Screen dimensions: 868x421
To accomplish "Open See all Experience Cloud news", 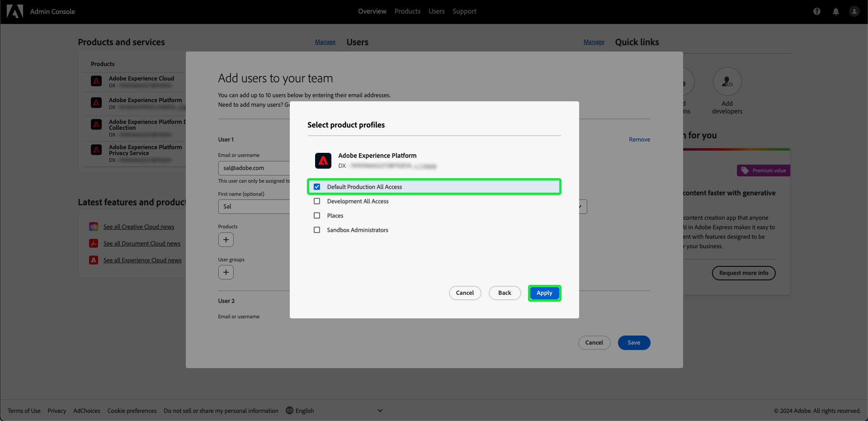I will [x=142, y=260].
